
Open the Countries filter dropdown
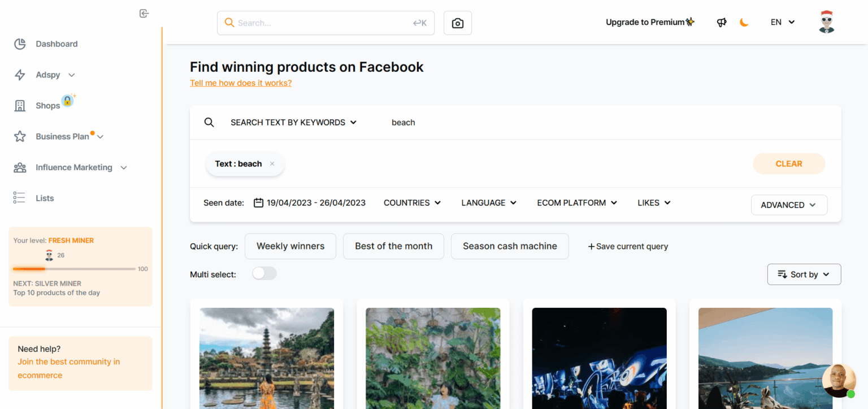pyautogui.click(x=413, y=203)
